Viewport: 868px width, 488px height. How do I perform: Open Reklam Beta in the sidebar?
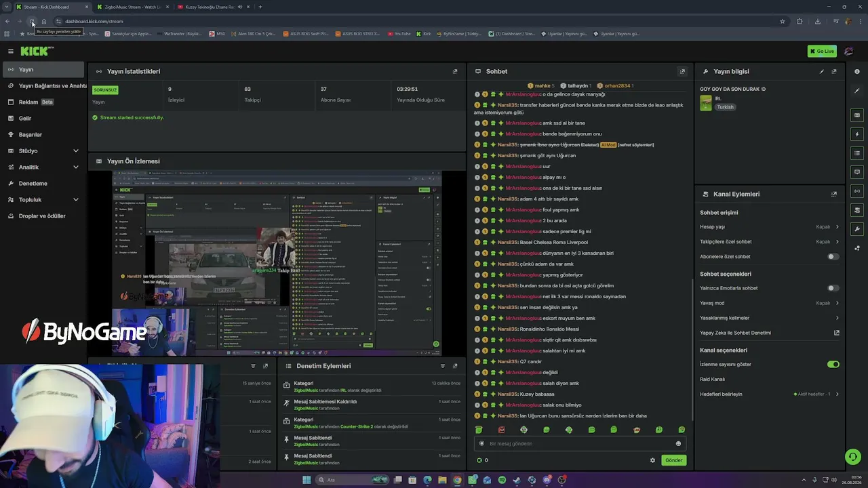pyautogui.click(x=43, y=102)
